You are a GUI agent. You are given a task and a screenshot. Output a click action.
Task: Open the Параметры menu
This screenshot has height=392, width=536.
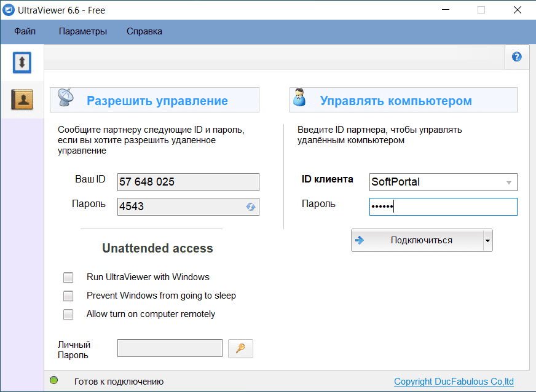click(x=83, y=31)
